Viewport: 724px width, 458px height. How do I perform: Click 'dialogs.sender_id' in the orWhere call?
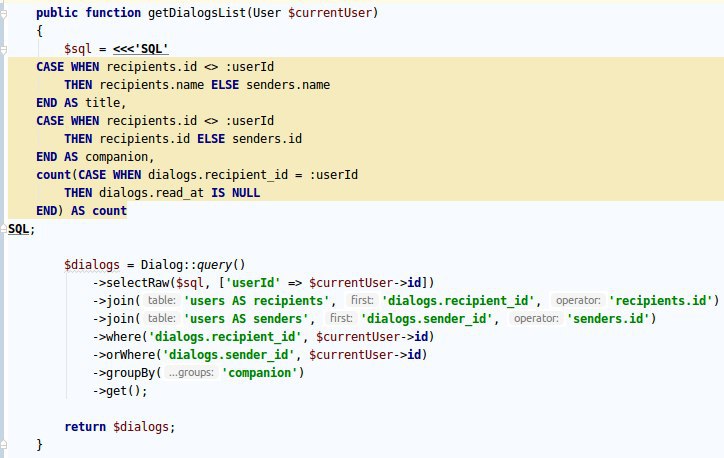tap(228, 355)
